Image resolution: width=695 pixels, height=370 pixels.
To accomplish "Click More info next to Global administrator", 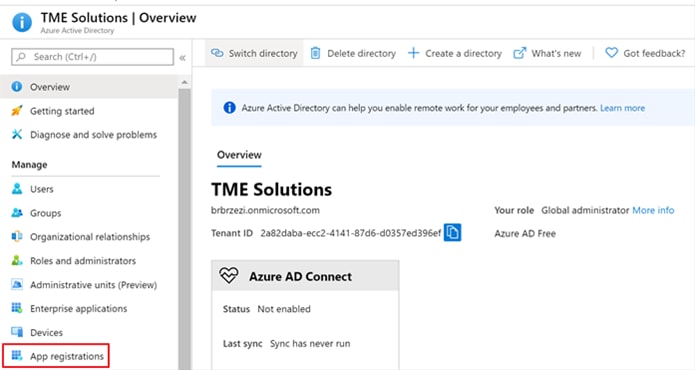I will [x=653, y=210].
